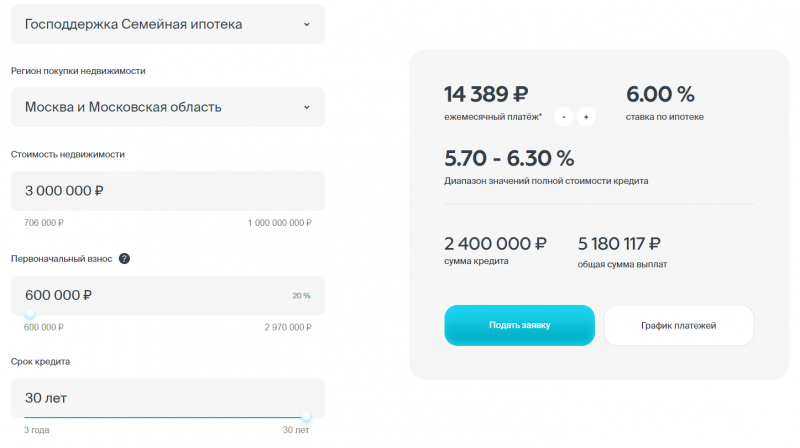
Task: Click the 6.00 % mortgage rate value
Action: (660, 95)
